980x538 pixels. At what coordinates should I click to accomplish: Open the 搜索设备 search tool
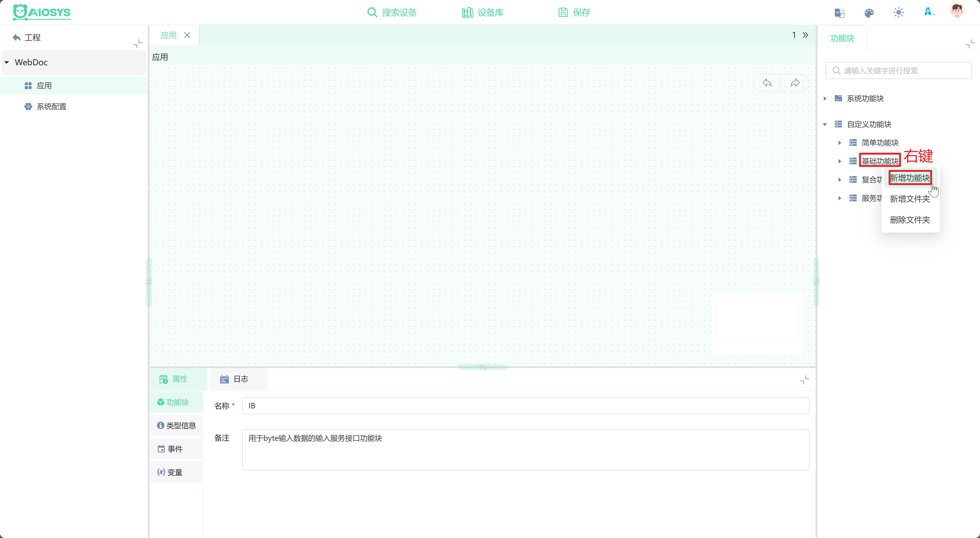tap(392, 13)
